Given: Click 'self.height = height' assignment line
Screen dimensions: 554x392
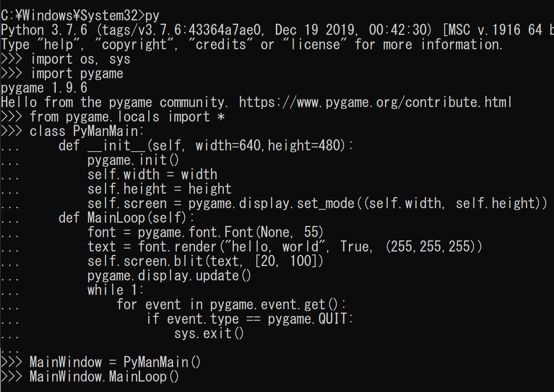Looking at the screenshot, I should point(160,189).
